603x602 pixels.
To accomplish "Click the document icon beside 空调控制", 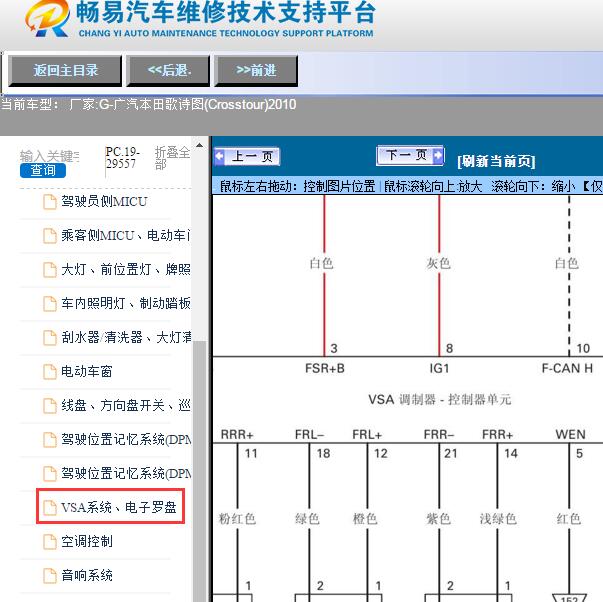I will click(x=50, y=542).
